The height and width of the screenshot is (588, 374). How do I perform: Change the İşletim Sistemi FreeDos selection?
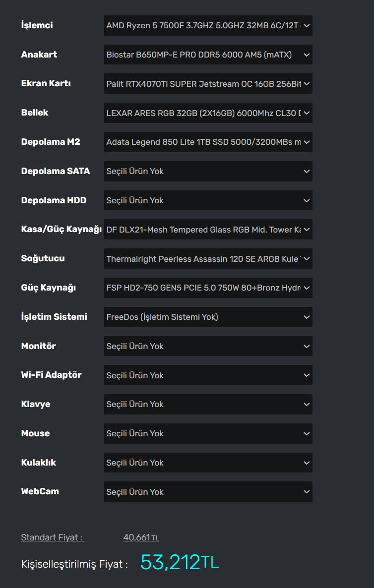coord(208,317)
